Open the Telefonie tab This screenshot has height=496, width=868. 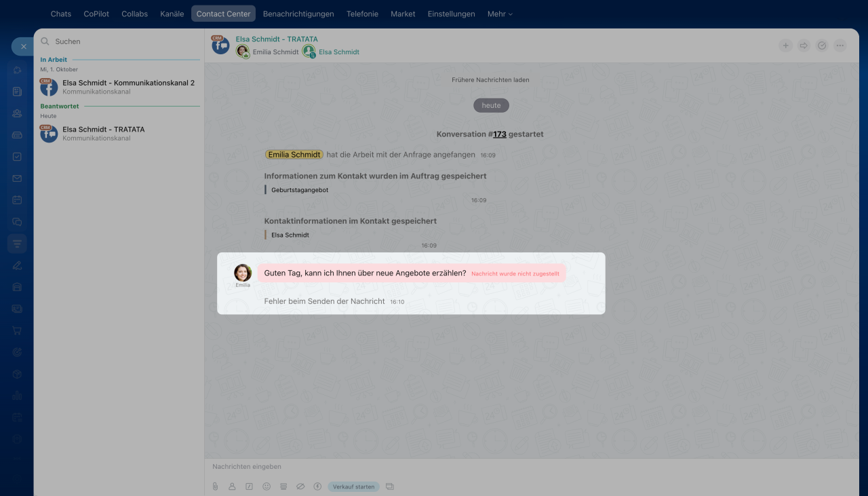click(x=362, y=14)
